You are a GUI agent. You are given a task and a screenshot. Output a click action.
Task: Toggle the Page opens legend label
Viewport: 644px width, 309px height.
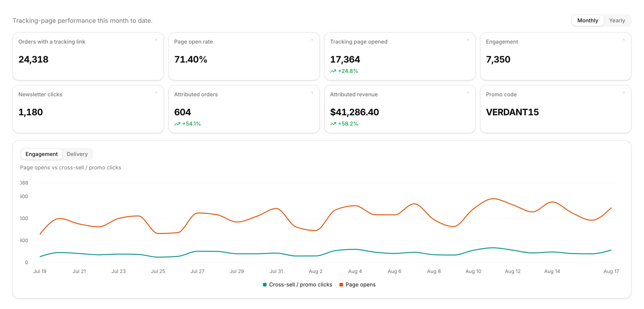(361, 285)
